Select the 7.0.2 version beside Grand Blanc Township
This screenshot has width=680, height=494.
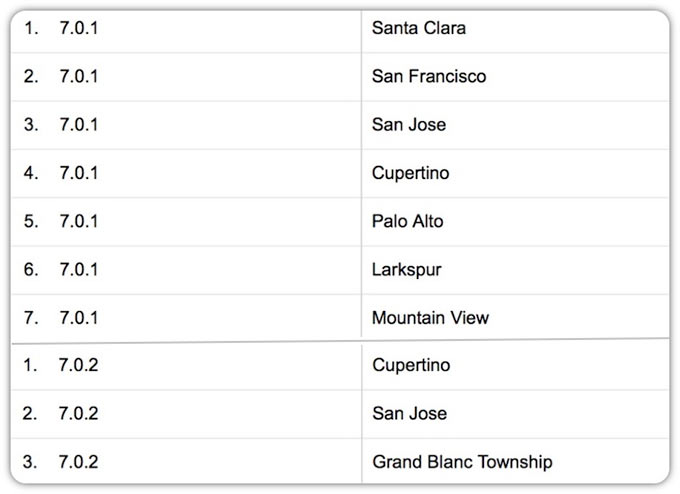coord(79,462)
